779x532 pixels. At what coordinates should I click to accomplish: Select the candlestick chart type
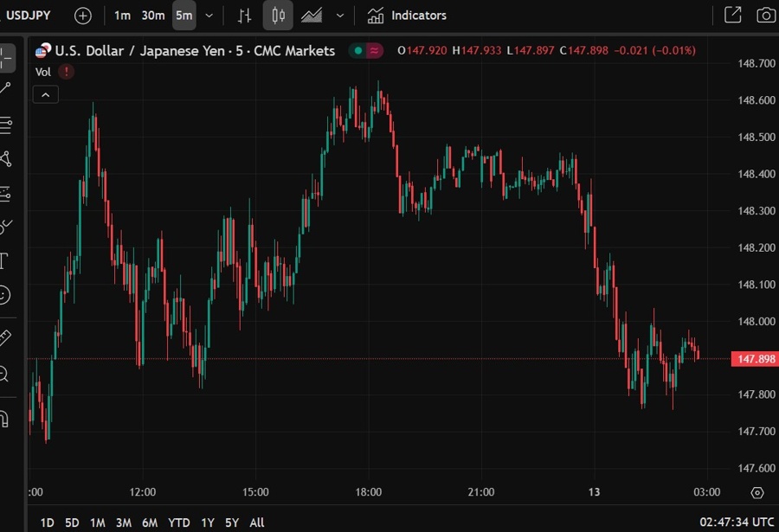pyautogui.click(x=278, y=16)
